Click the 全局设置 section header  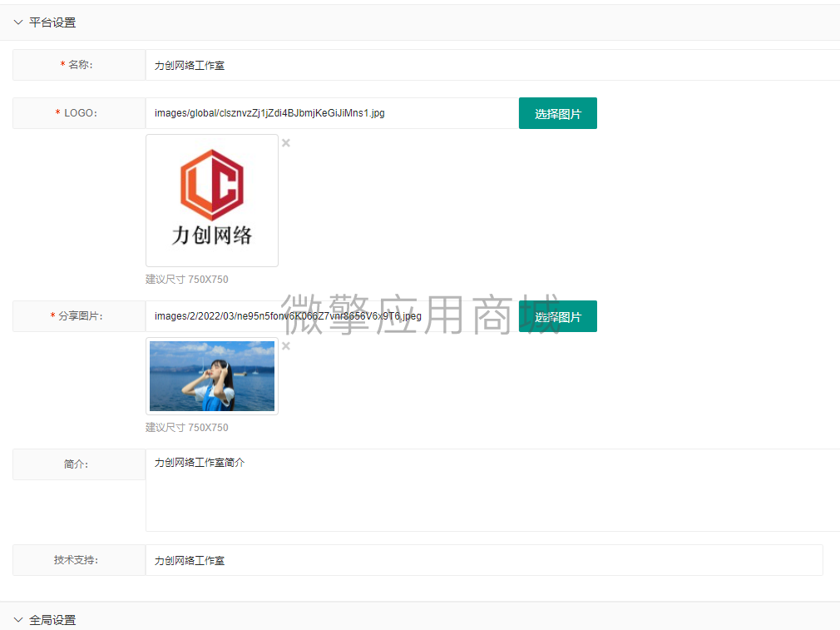pyautogui.click(x=52, y=620)
